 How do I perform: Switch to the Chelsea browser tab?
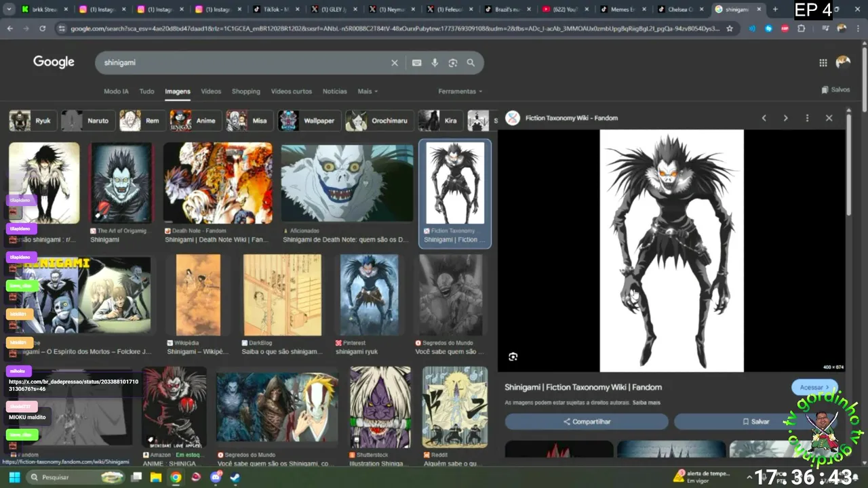point(680,9)
